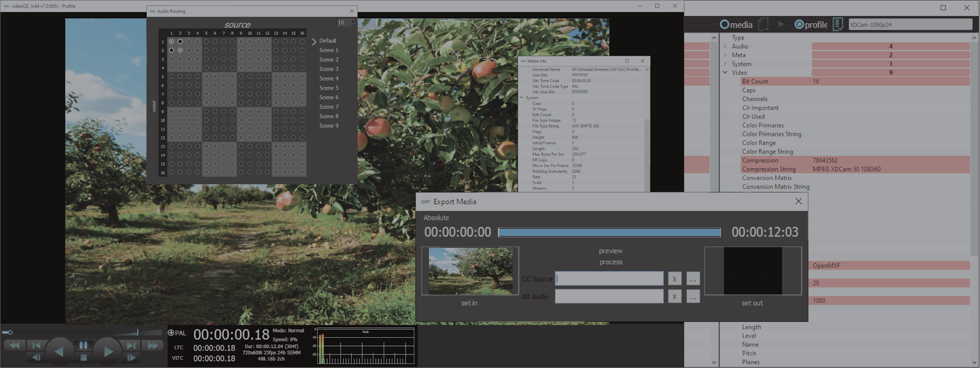980x368 pixels.
Task: Select Scene 5 in Audio Routing
Action: [x=329, y=88]
